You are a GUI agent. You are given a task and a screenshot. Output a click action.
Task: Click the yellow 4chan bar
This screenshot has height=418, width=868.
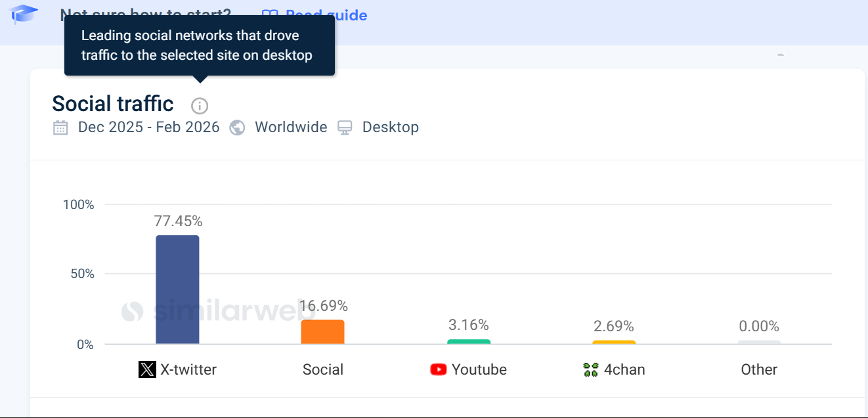point(614,342)
